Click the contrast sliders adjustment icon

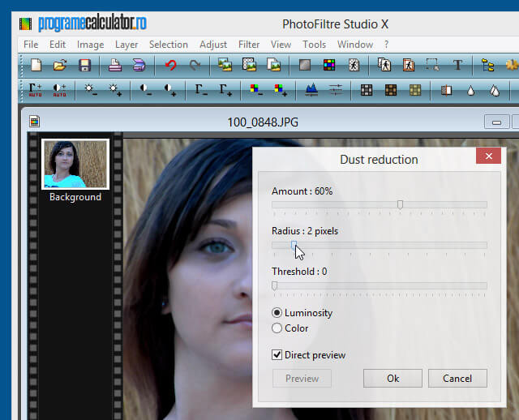pos(336,90)
